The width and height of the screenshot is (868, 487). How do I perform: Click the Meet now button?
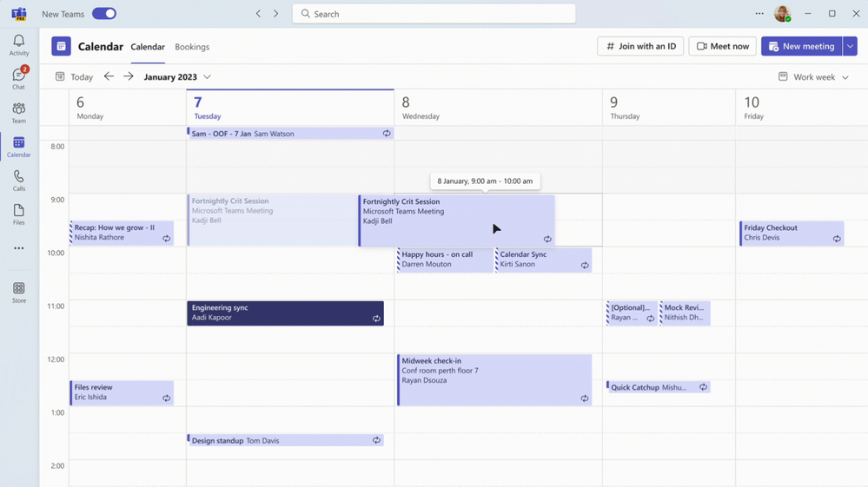[x=722, y=46]
